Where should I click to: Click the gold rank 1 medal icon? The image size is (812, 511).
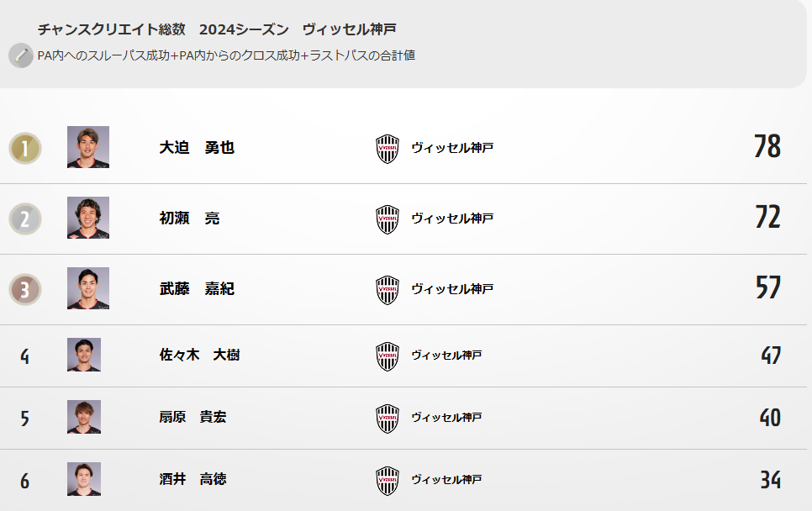(x=25, y=149)
